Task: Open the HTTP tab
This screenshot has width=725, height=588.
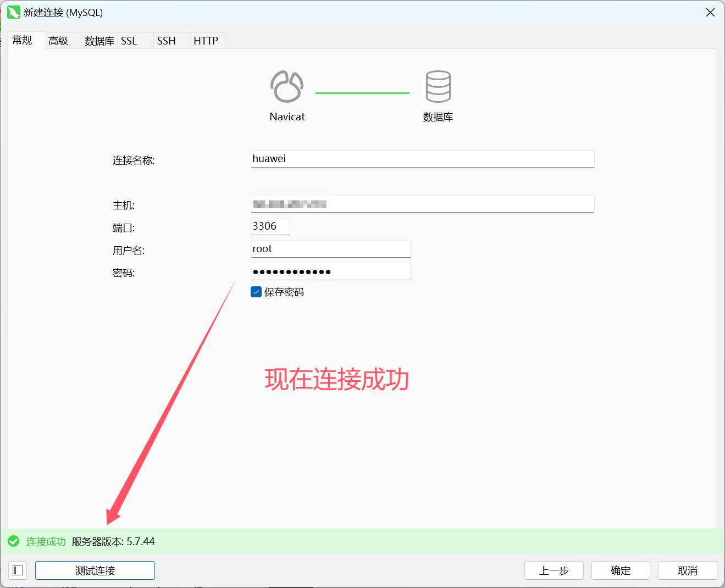Action: point(206,41)
